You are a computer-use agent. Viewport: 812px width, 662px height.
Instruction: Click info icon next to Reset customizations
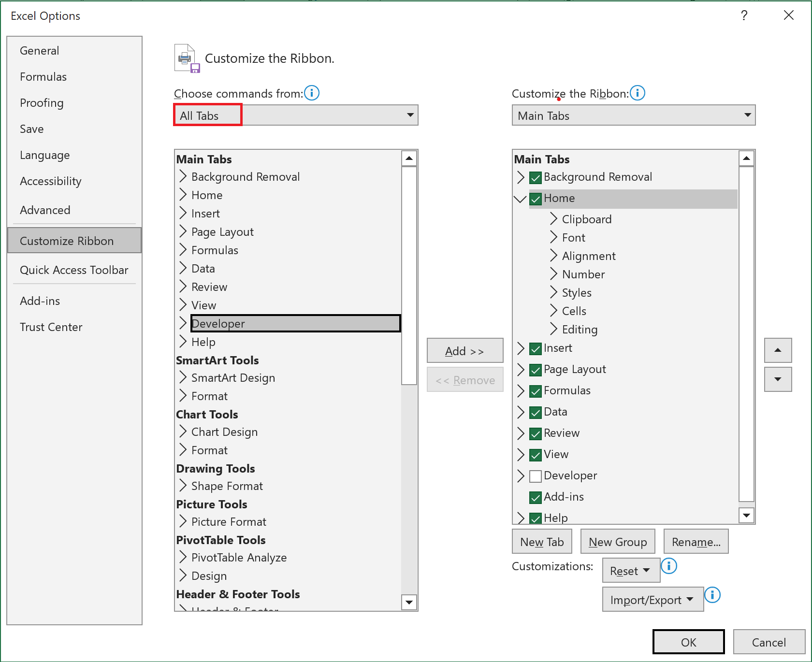click(x=669, y=566)
